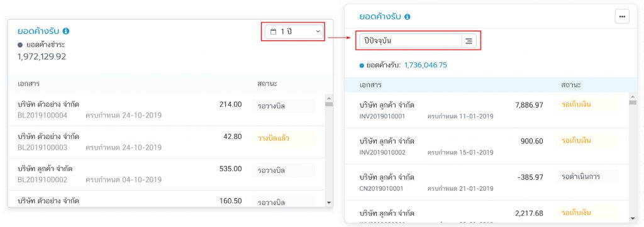Open the three-dots more options button
Image resolution: width=644 pixels, height=227 pixels.
coord(622,16)
